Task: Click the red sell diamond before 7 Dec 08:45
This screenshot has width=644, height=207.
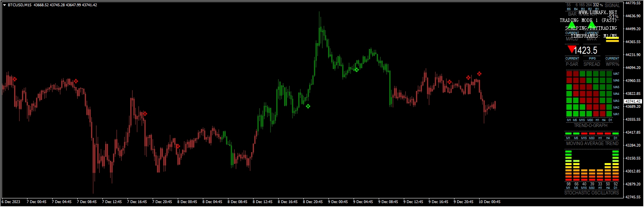Action: point(76,81)
